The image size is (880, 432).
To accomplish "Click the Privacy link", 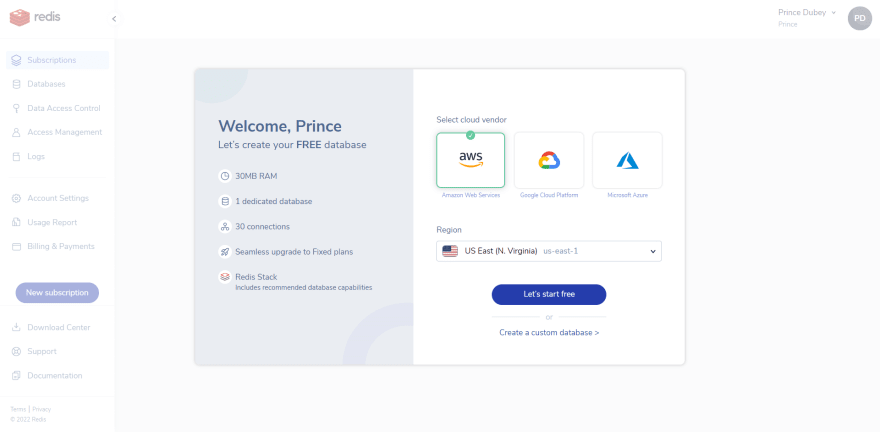I will (x=42, y=410).
